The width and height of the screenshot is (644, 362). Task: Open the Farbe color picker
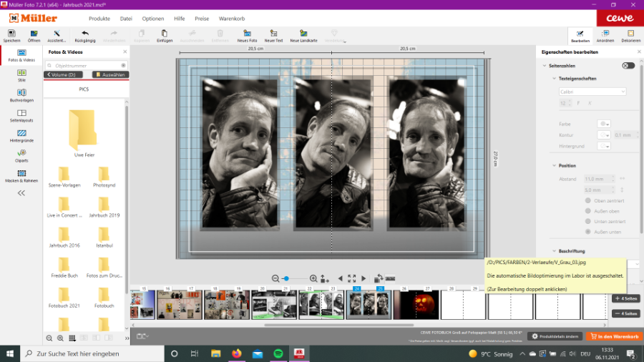(x=605, y=124)
